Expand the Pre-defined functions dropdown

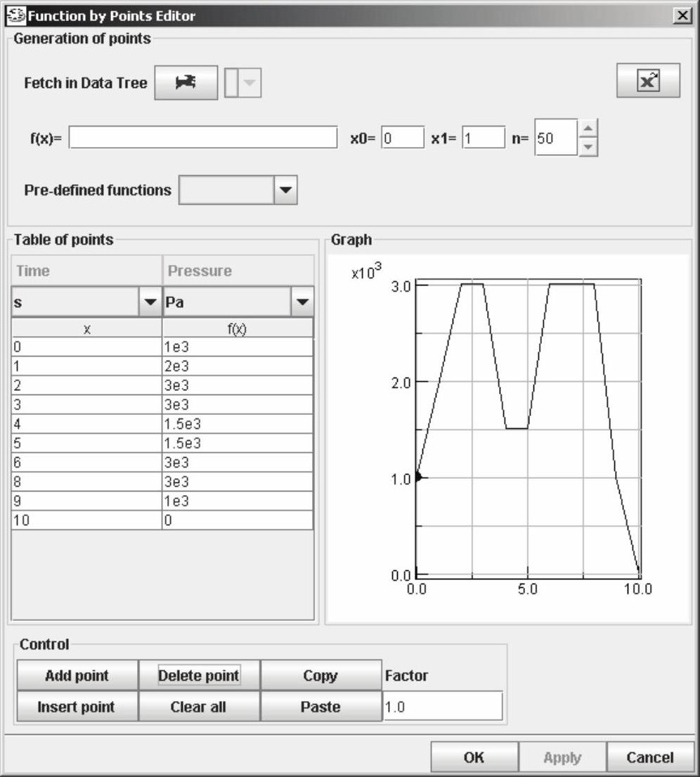point(285,191)
